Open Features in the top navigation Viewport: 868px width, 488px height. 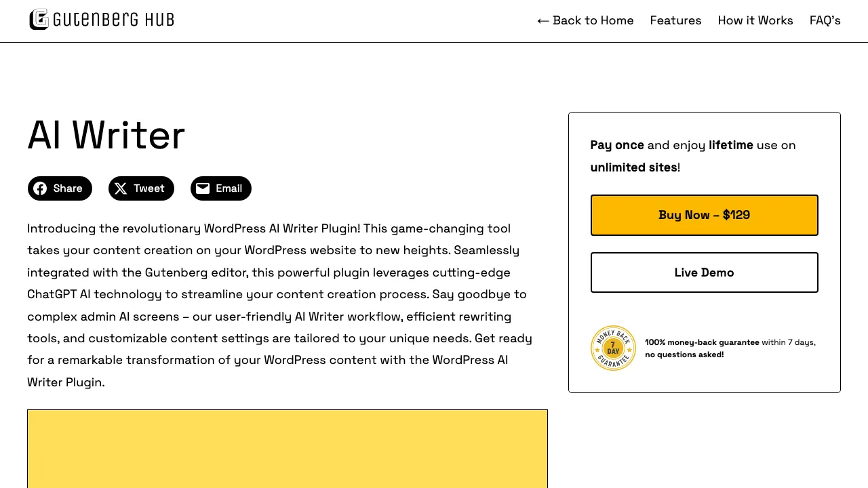(x=675, y=20)
